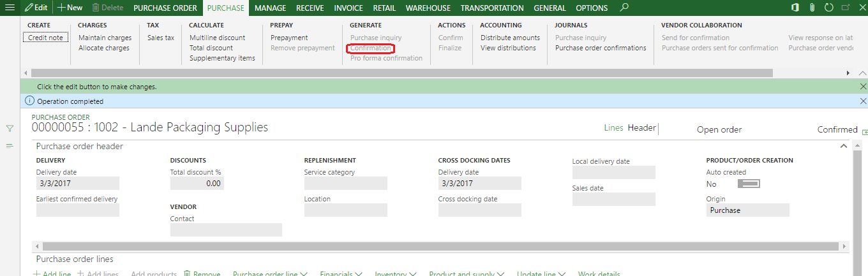Show the filter pane funnel icon

pos(10,129)
